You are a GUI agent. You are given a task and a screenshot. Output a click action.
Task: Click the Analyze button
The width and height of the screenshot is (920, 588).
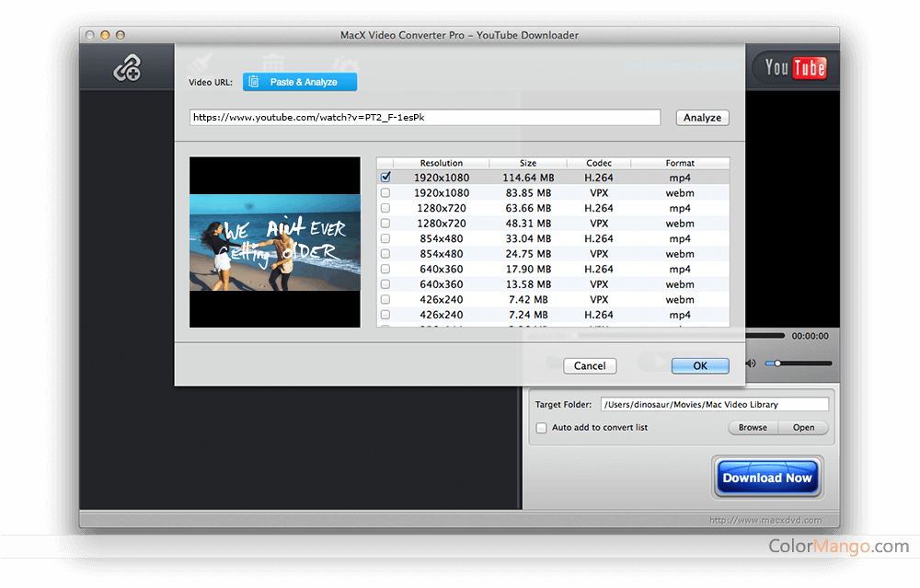point(702,118)
